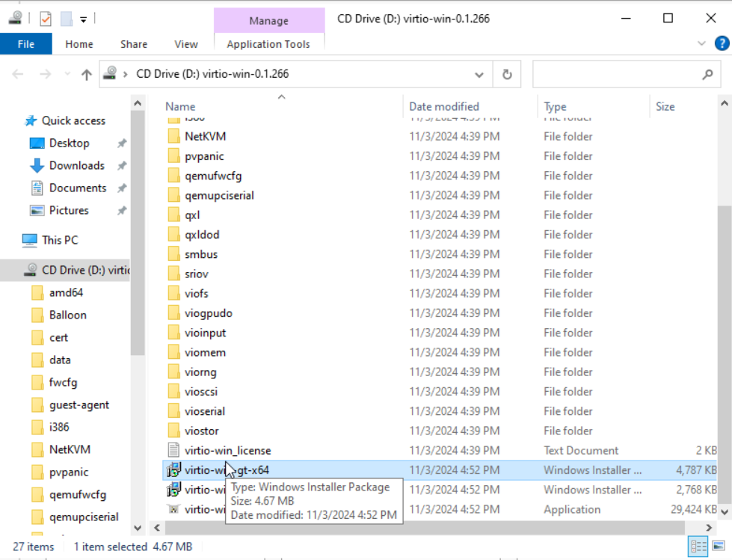Select the qemupciserial row in file list
732x560 pixels.
tap(440, 195)
